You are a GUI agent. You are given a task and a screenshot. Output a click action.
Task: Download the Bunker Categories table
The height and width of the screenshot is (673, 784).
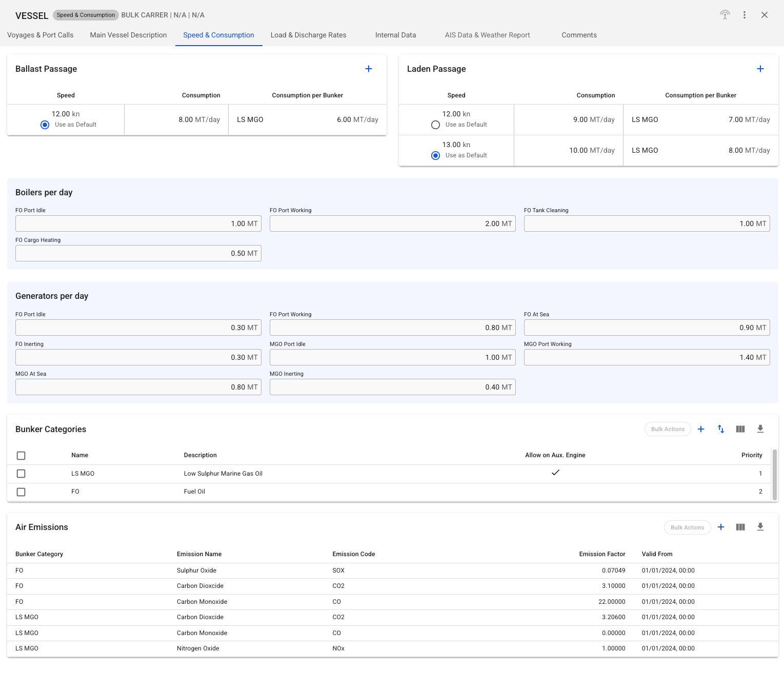tap(760, 429)
